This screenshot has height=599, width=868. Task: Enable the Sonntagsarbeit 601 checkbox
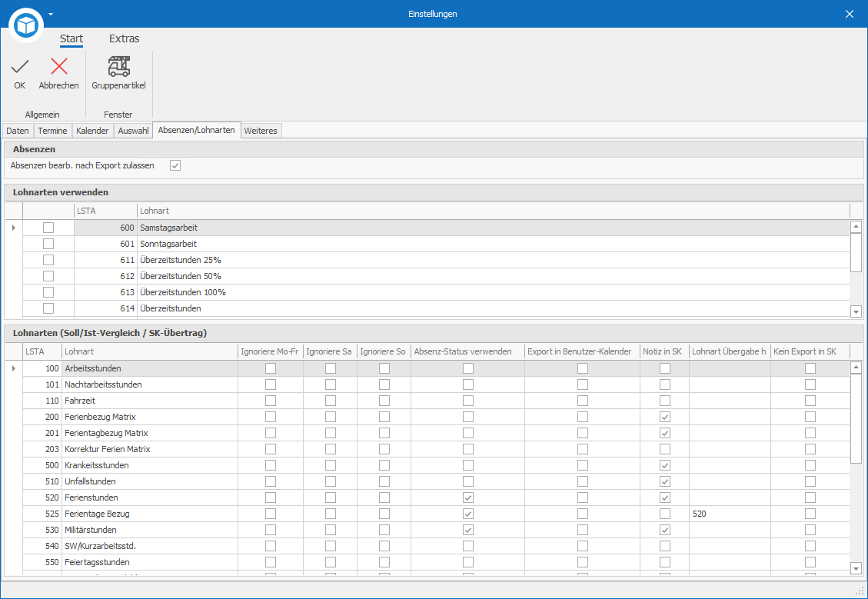[x=48, y=244]
